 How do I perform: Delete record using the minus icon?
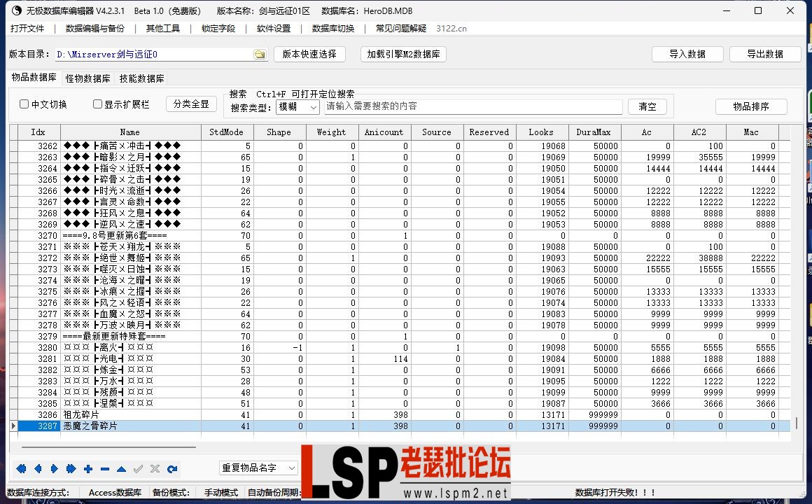click(x=104, y=469)
